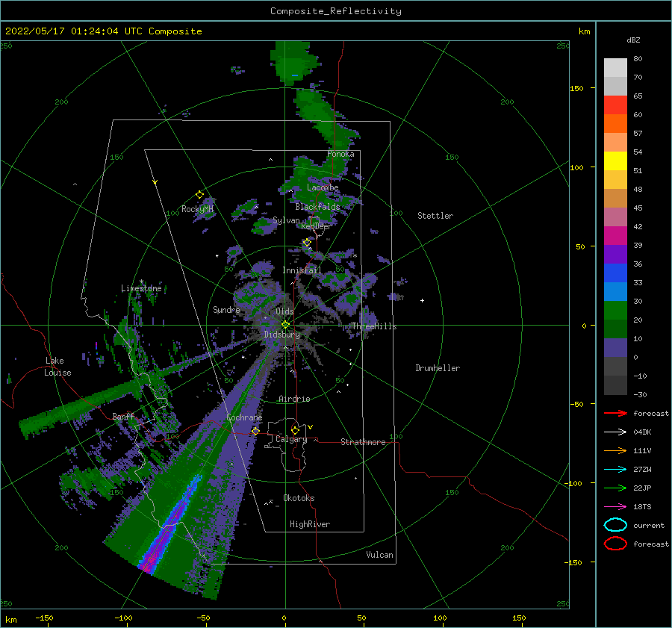Click the yellow diamond marker near RockyMH
672x628 pixels.
point(199,195)
